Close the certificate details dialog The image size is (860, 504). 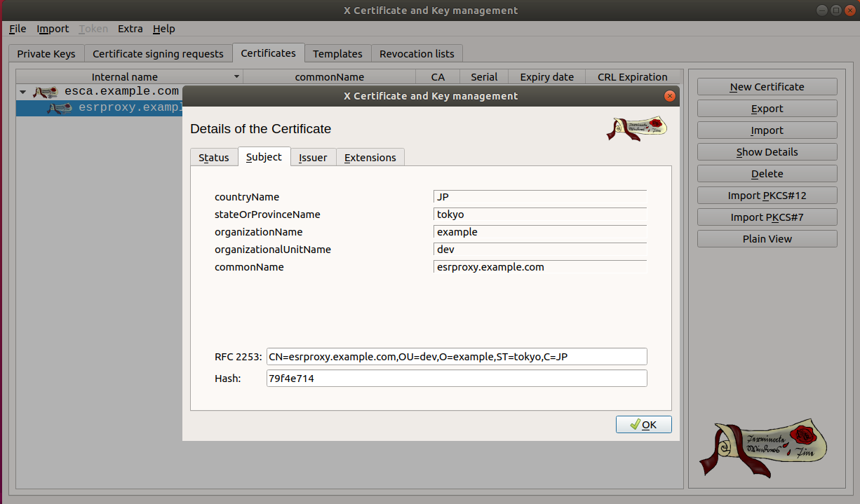pyautogui.click(x=670, y=96)
